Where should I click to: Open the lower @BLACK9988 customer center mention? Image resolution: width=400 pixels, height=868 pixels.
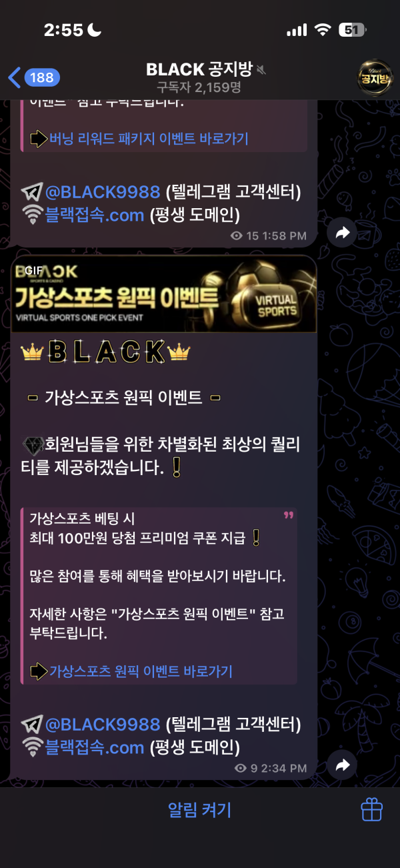(103, 724)
